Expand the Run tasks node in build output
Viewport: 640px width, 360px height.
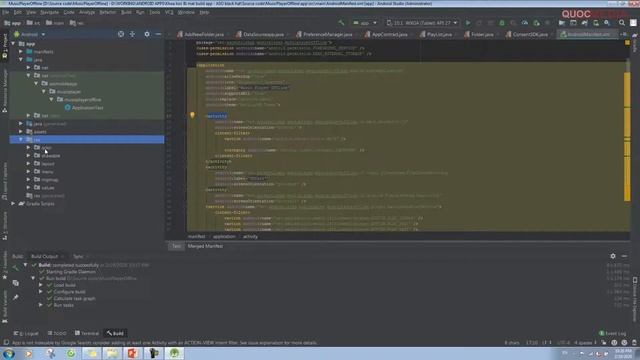(x=41, y=305)
